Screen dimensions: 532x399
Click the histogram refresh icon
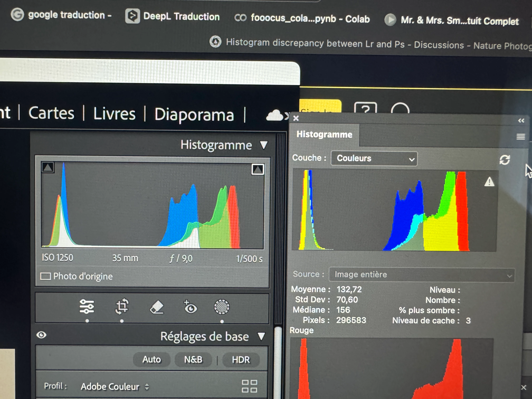505,160
